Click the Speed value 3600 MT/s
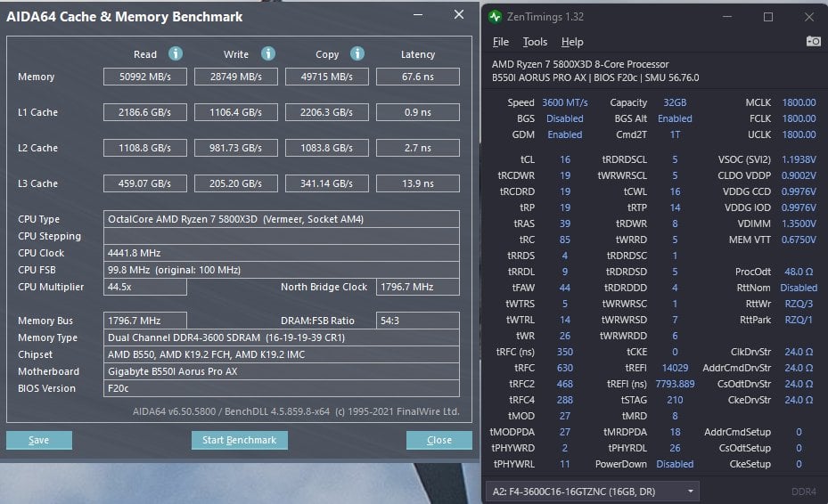Viewport: 828px width, 504px height. 564,102
